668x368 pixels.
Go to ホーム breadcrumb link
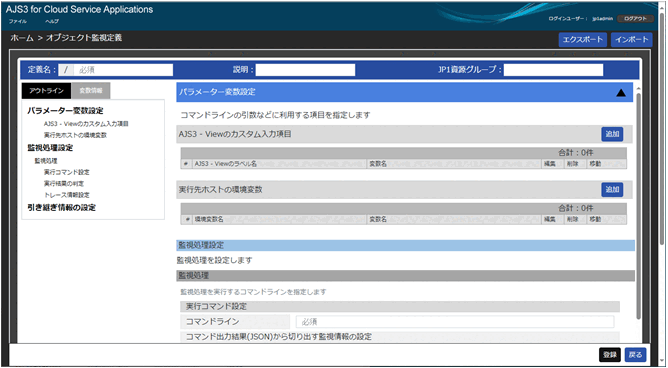[x=22, y=38]
